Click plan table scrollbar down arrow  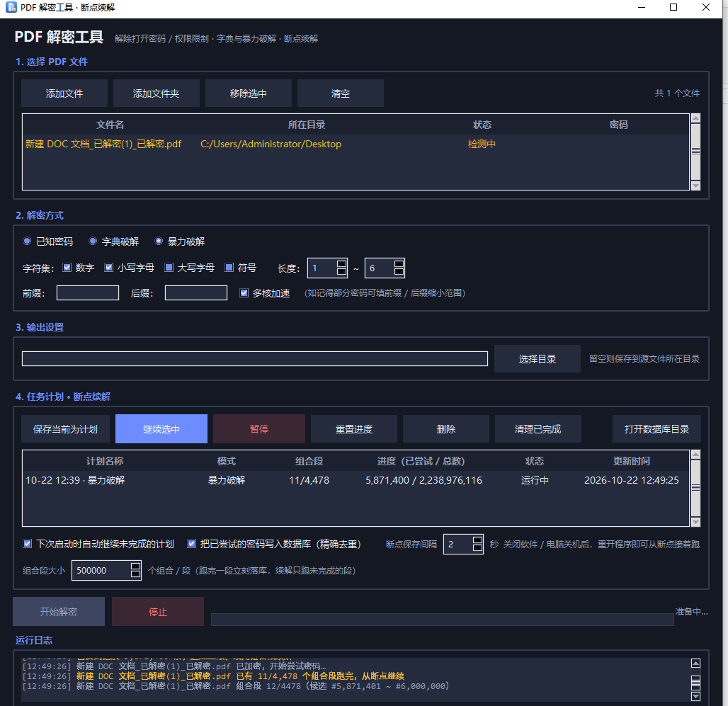(695, 522)
